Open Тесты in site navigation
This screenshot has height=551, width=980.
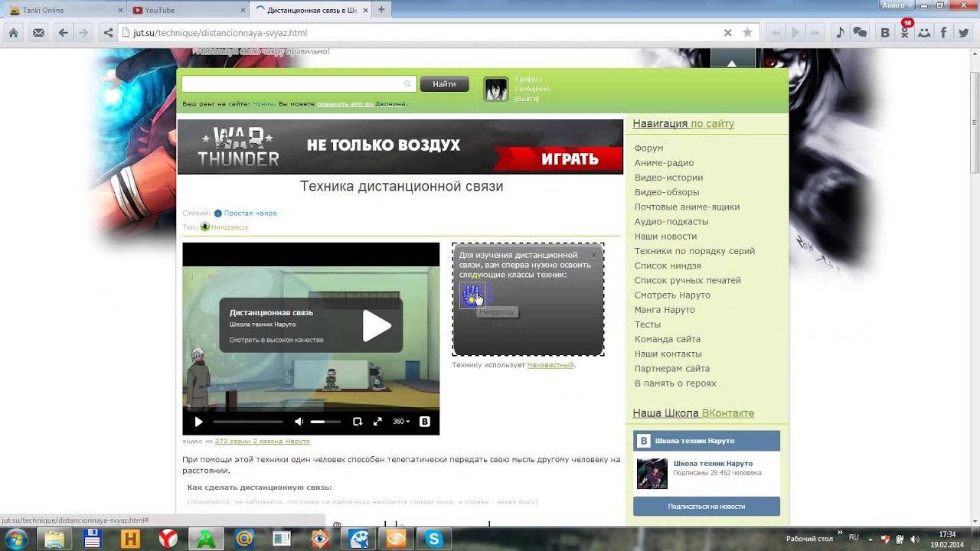648,324
